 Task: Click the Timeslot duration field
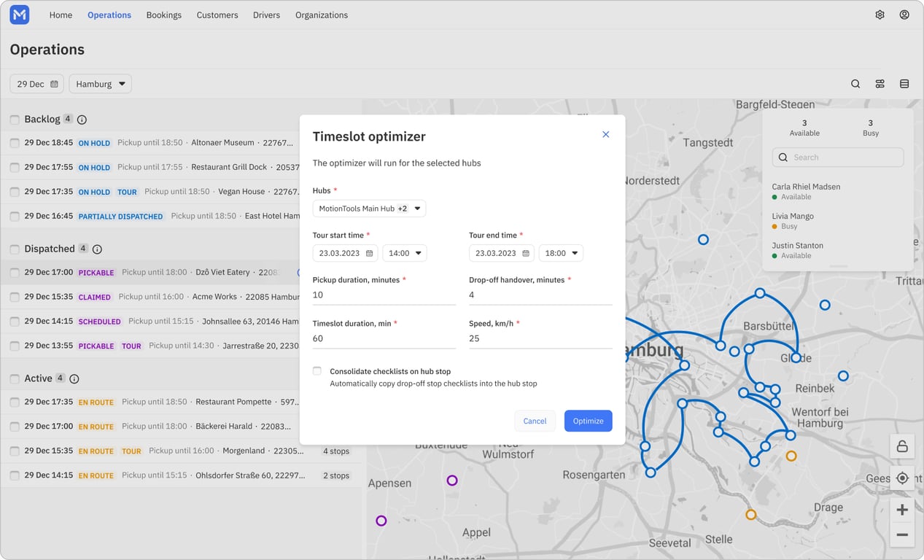click(384, 339)
